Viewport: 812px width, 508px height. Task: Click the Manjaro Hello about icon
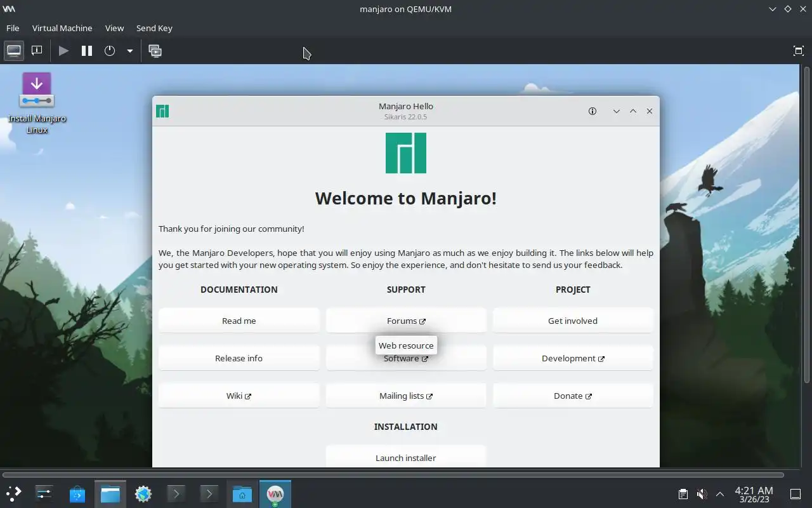point(593,111)
